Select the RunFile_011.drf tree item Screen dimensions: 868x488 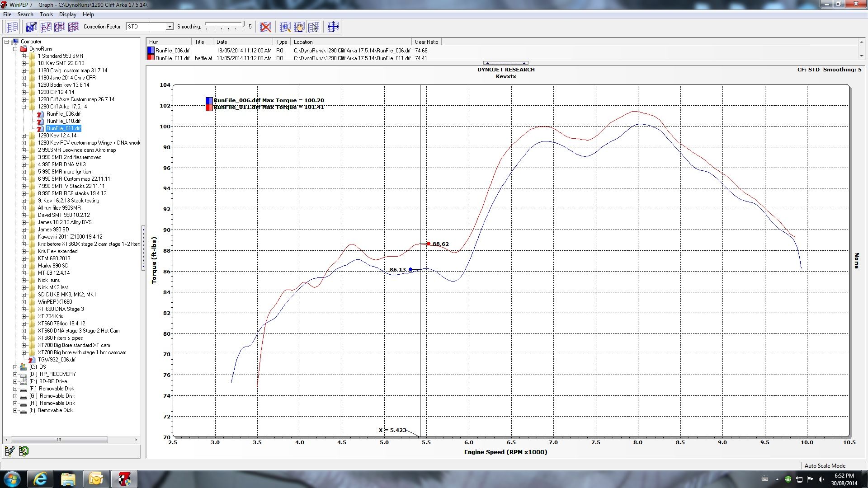[x=63, y=128]
